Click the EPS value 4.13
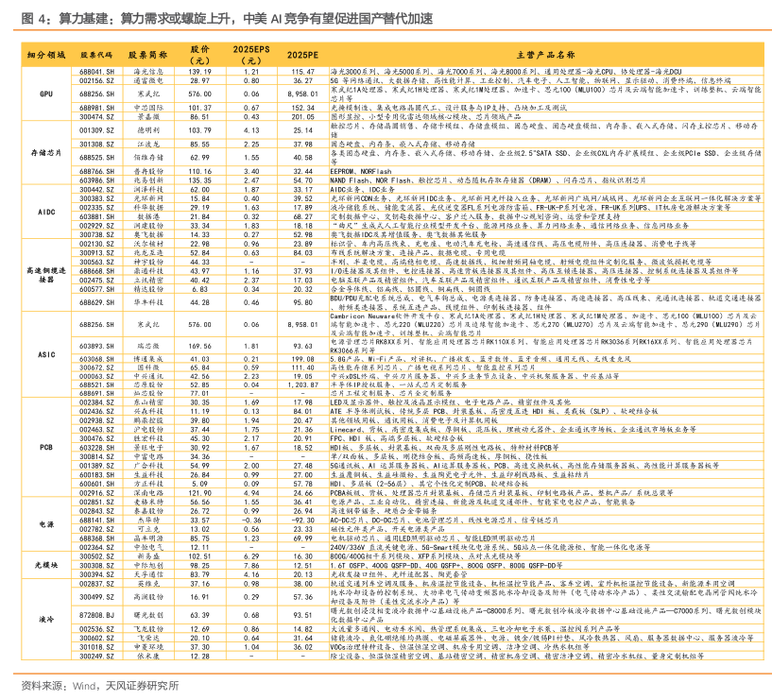This screenshot has height=700, width=772. pos(251,130)
